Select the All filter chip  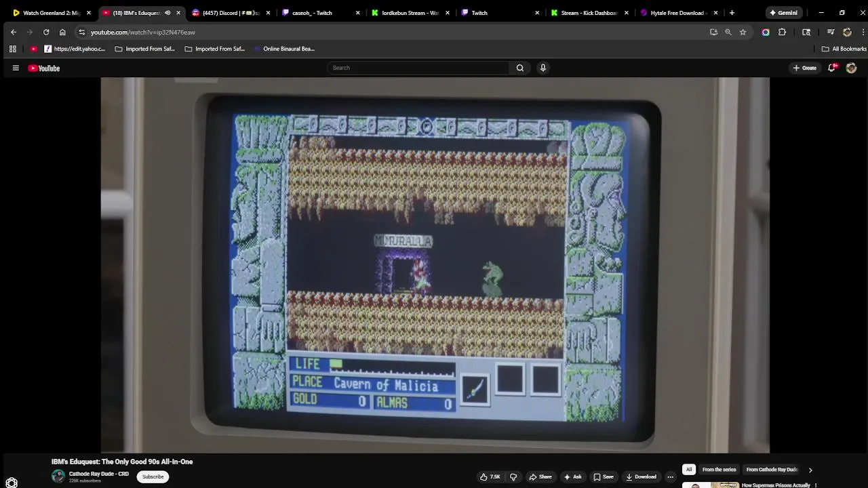pyautogui.click(x=689, y=469)
